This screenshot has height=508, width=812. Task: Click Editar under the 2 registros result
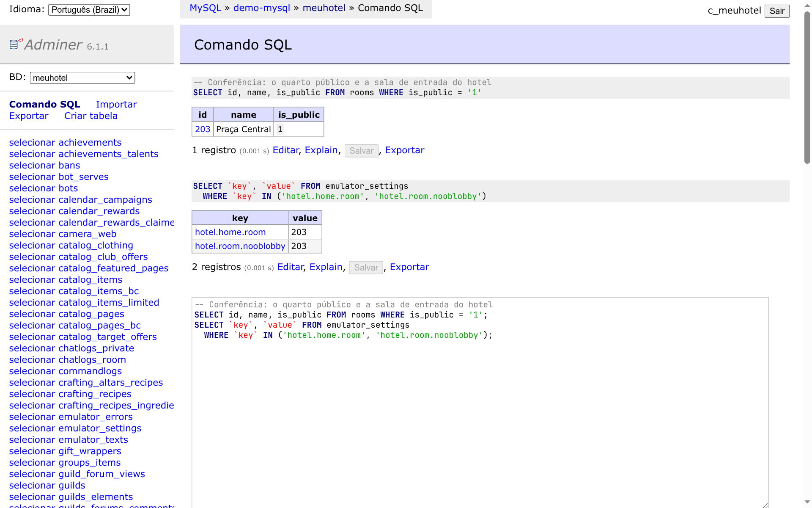290,267
